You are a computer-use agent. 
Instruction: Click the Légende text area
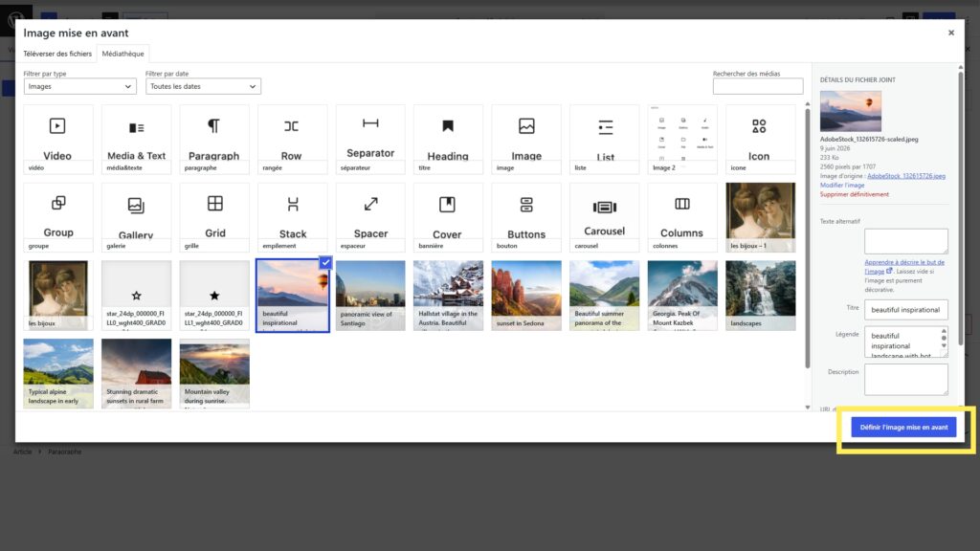(x=905, y=342)
